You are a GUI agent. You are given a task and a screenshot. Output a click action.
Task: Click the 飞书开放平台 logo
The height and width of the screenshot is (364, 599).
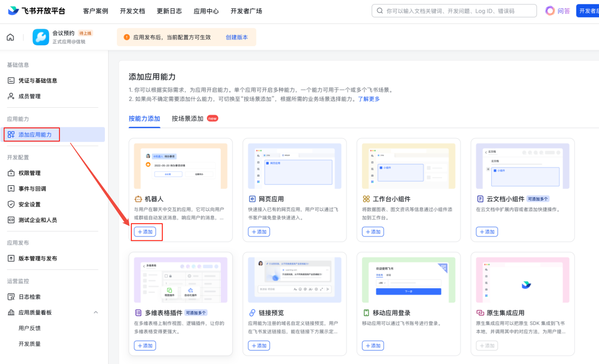pyautogui.click(x=37, y=11)
